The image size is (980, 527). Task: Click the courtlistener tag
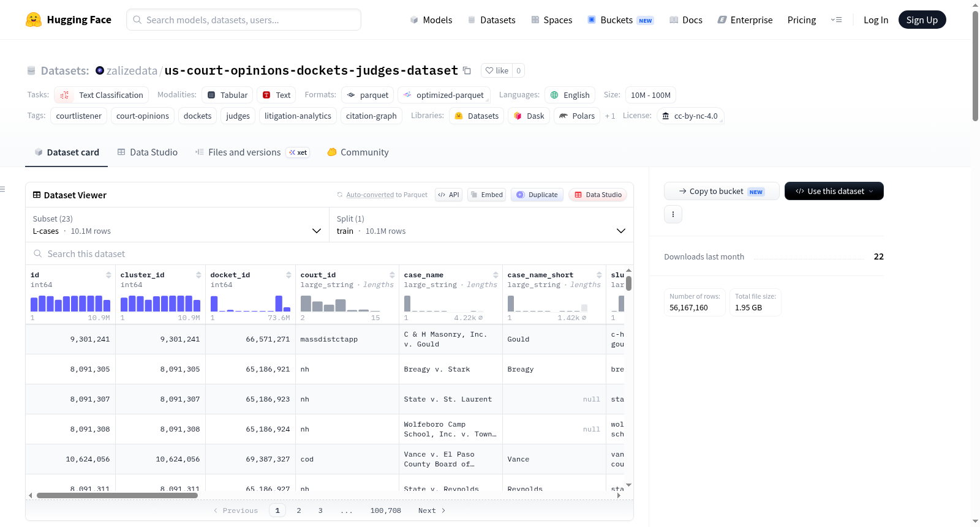click(79, 116)
